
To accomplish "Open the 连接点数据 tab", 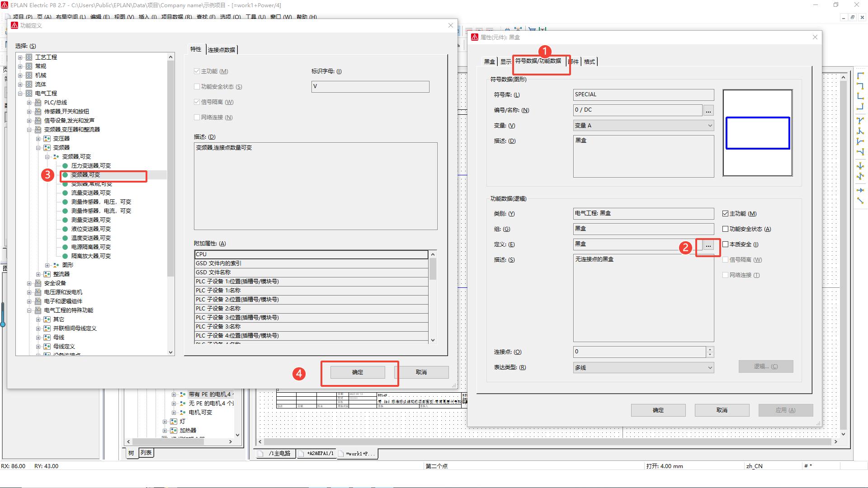I will pyautogui.click(x=222, y=50).
